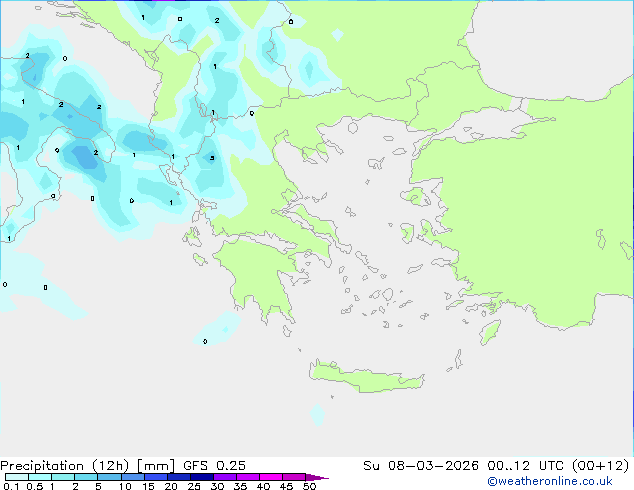
Task: Click the 1–2 mm legend swatch
Action: click(x=63, y=477)
